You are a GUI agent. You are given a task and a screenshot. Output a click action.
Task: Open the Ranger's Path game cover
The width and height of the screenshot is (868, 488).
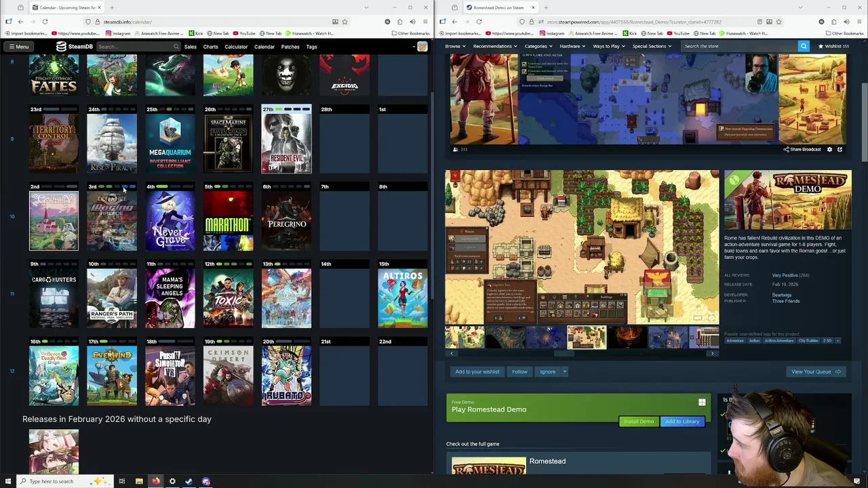pos(112,298)
